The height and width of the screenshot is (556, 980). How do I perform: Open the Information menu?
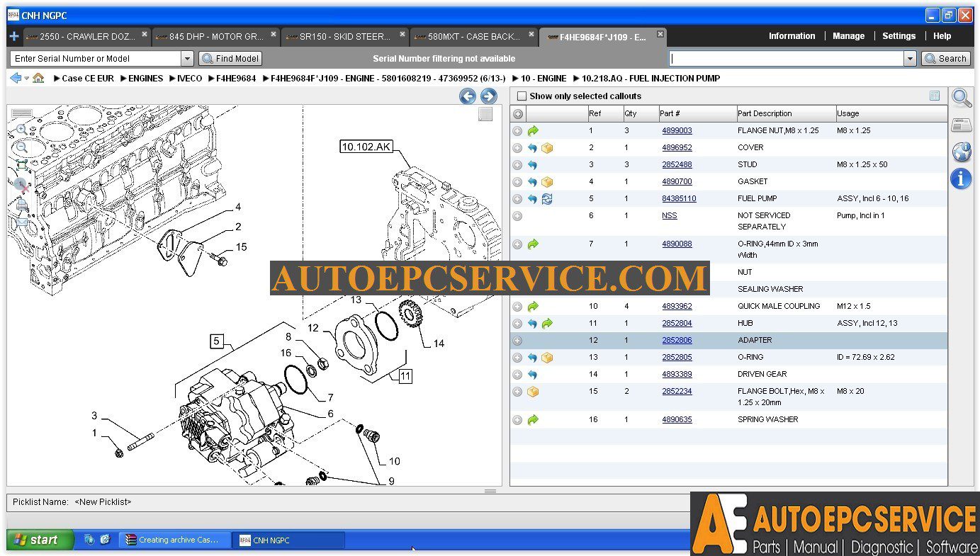coord(792,36)
